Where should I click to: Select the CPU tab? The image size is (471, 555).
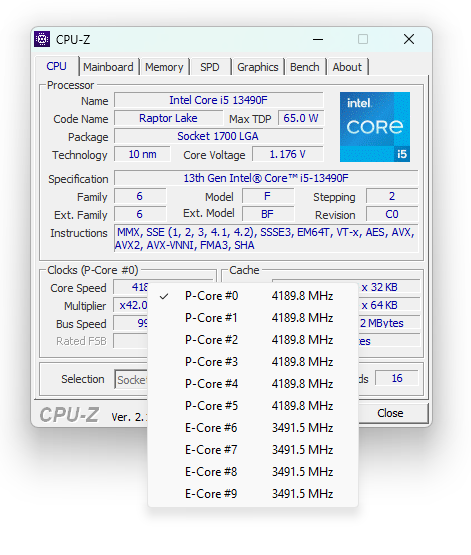[57, 66]
